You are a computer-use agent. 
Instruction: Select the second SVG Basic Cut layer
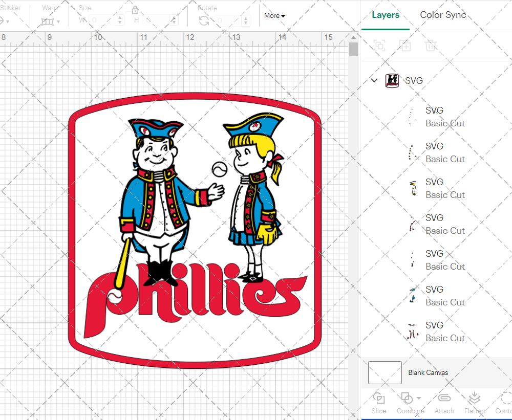point(437,152)
